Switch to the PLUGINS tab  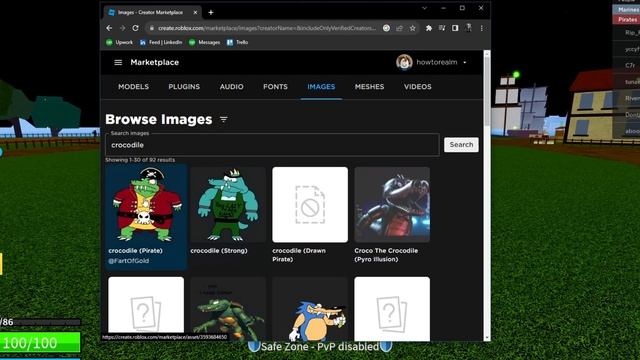[x=184, y=87]
